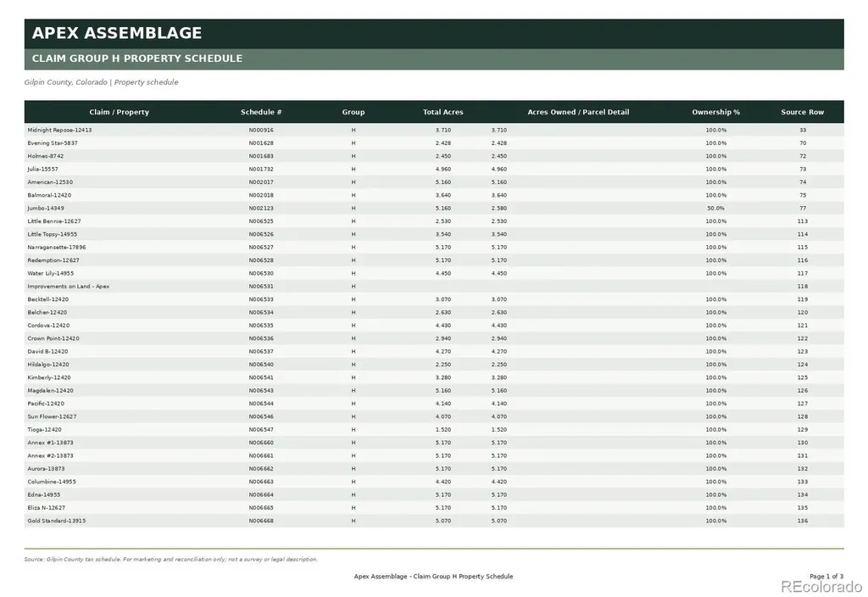
Task: Click the Acres Owned / Parcel Detail header
Action: (x=578, y=112)
